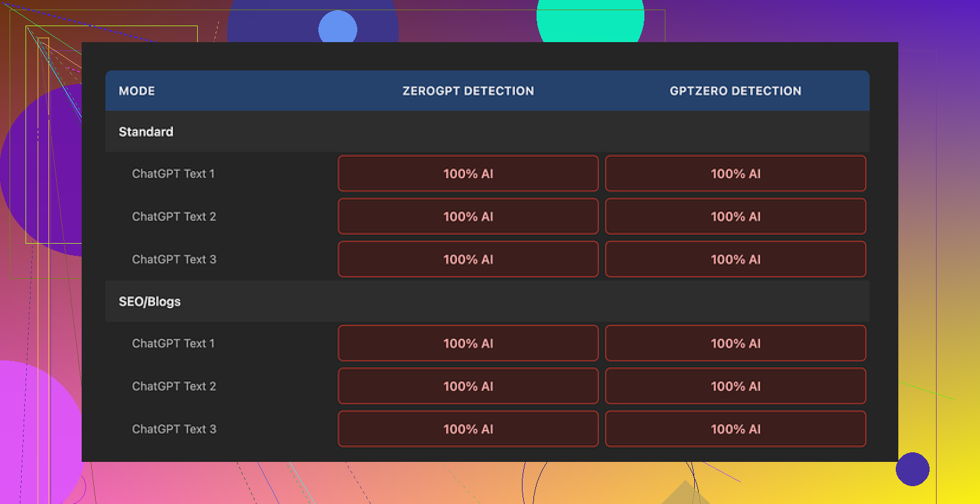Click GPTZero result for SEO/Blogs ChatGPT Text 1
This screenshot has width=980, height=504.
735,343
